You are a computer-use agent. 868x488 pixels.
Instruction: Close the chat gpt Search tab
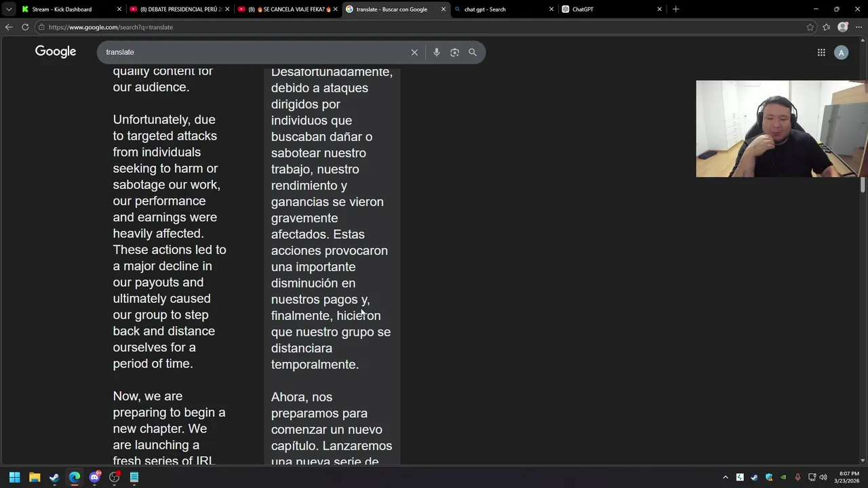tap(551, 9)
